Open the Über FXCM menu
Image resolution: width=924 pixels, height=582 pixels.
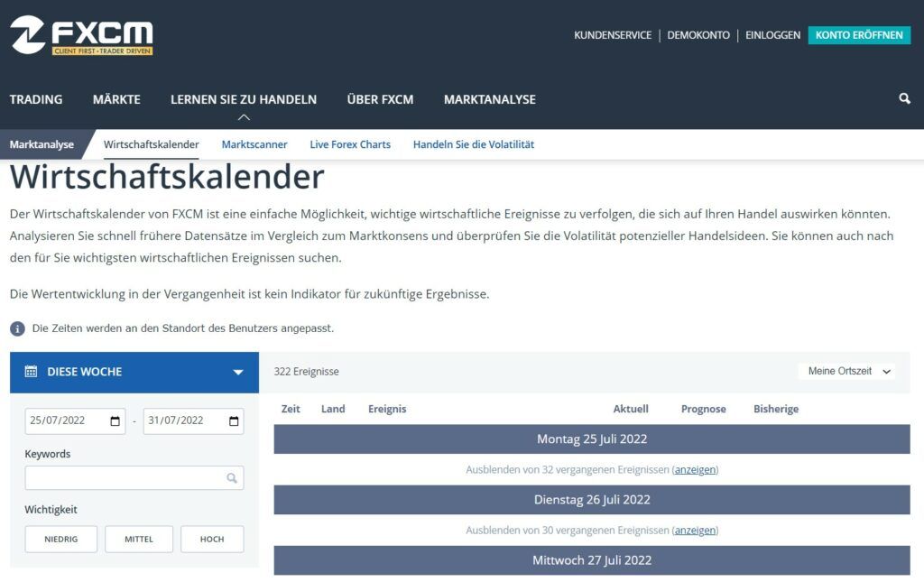(380, 99)
